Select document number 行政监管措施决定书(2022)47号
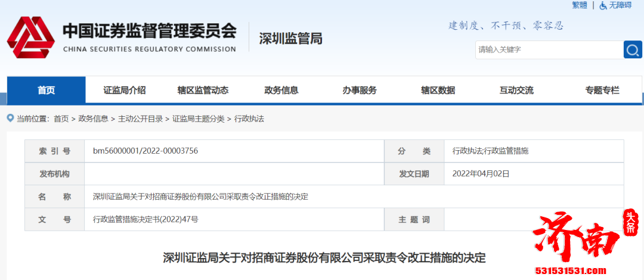 click(146, 220)
